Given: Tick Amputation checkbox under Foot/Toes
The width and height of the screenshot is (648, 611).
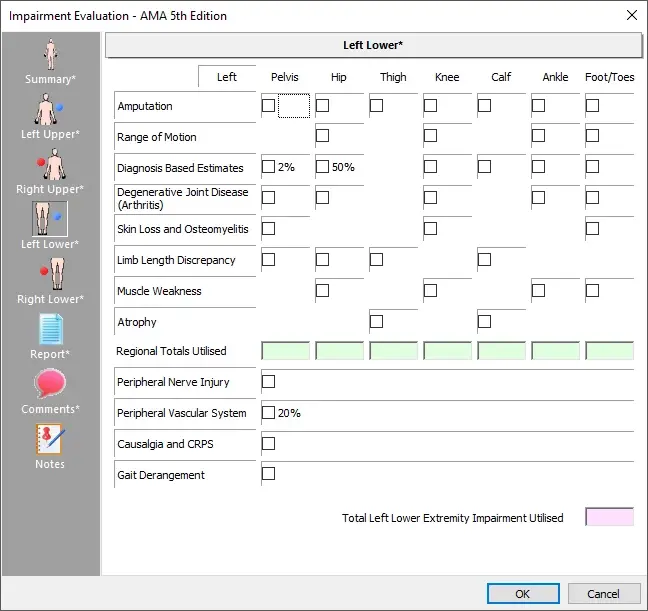Looking at the screenshot, I should 592,105.
